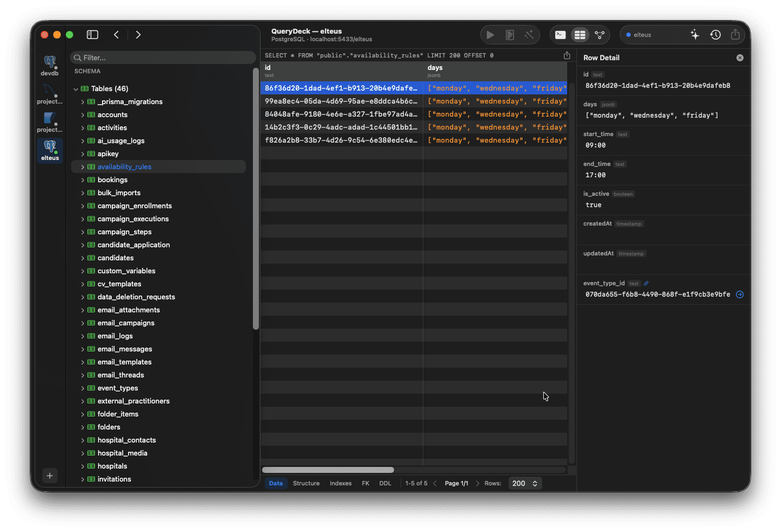Image resolution: width=781 pixels, height=532 pixels.
Task: Expand the _prisma_migrations table
Action: (x=82, y=102)
